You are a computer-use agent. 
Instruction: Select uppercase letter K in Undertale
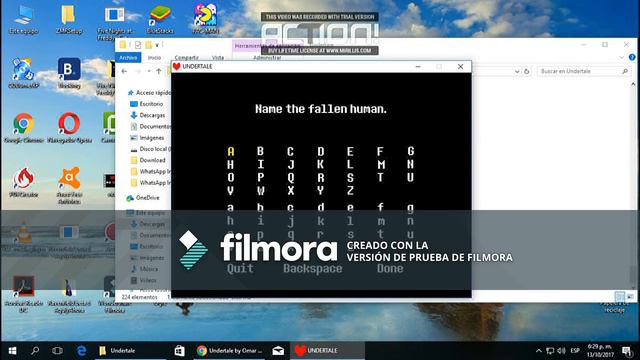tap(320, 164)
